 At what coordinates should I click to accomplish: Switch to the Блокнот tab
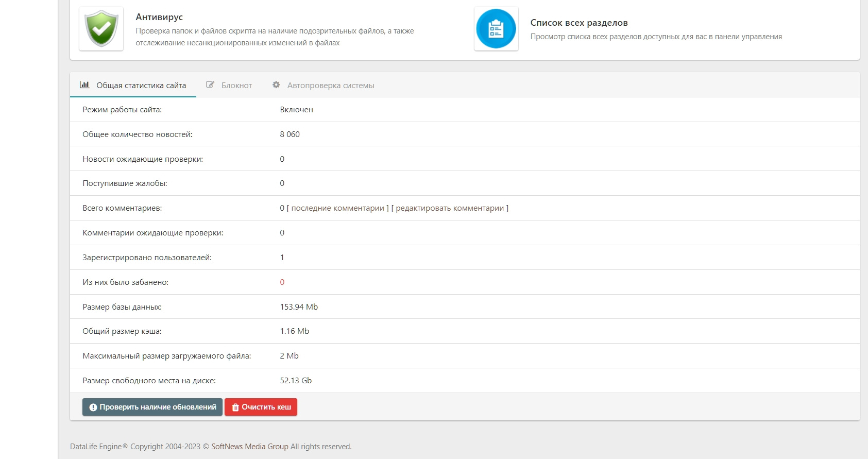[229, 85]
